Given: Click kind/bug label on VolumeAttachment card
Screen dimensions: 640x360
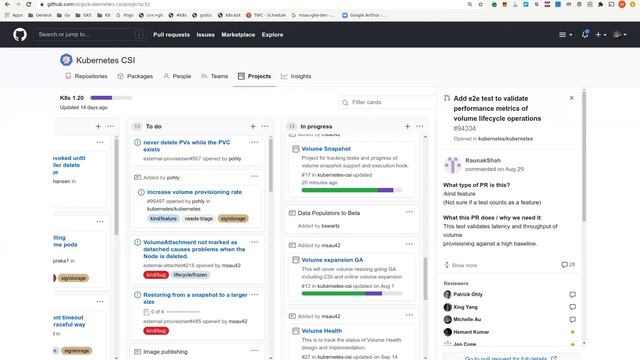Looking at the screenshot, I should pyautogui.click(x=156, y=275).
